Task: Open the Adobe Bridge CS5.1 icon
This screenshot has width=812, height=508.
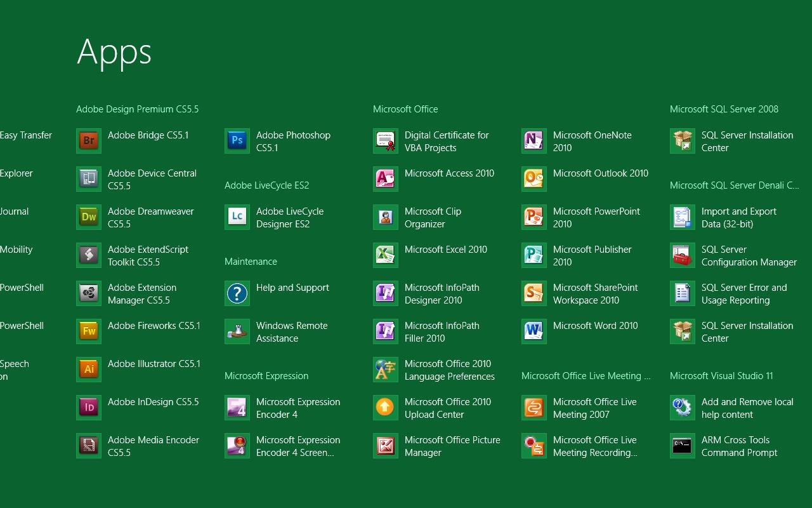Action: [x=89, y=141]
